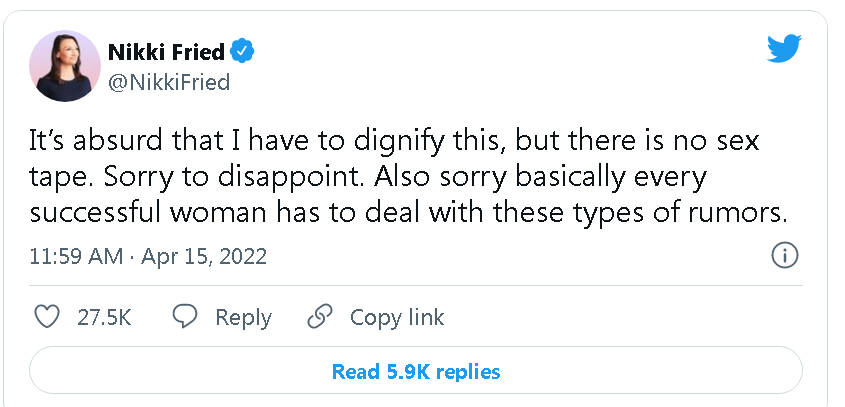The width and height of the screenshot is (845, 407).
Task: Click the reply speech bubble icon
Action: coord(185,316)
